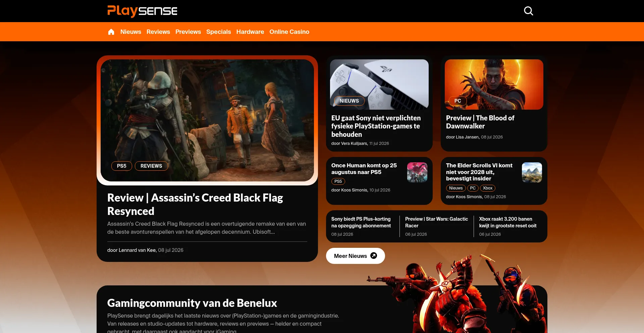This screenshot has height=333, width=644.
Task: Click Nieuws tag under Elder Scrolls article
Action: [x=456, y=188]
